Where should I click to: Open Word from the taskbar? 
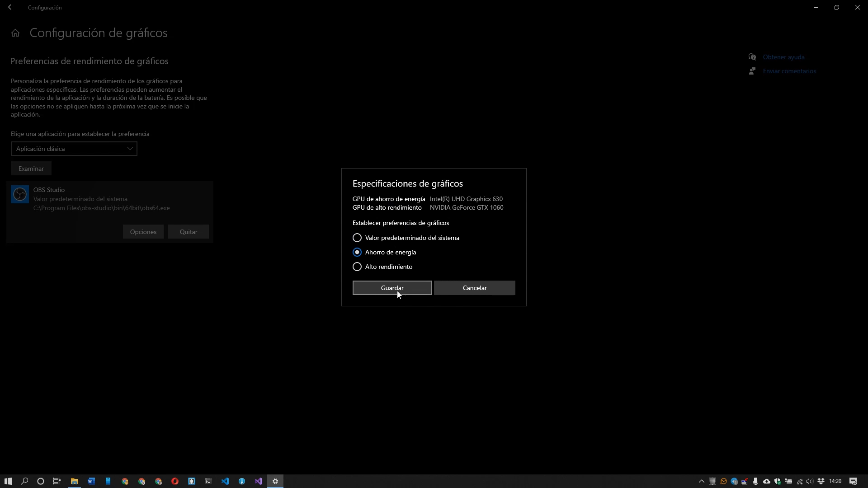tap(91, 481)
